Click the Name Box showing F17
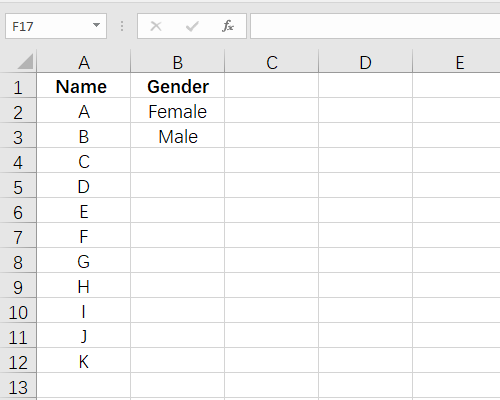 tap(56, 26)
